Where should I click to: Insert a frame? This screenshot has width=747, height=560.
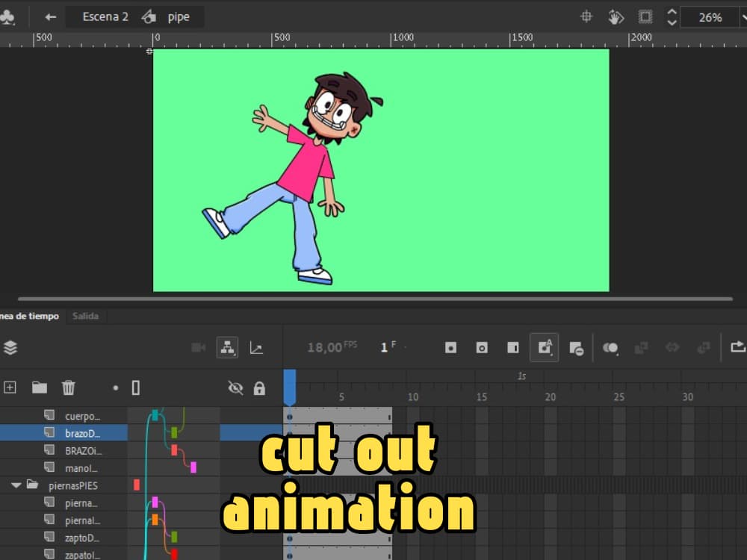pyautogui.click(x=513, y=348)
